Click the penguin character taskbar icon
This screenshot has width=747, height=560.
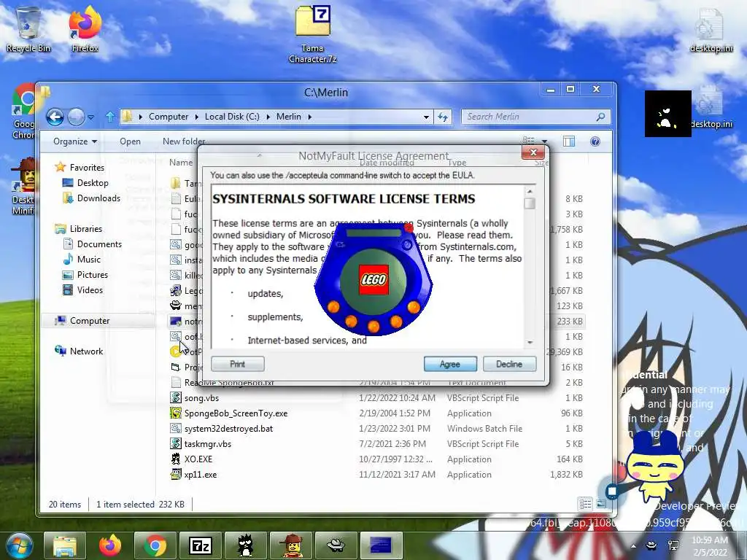pyautogui.click(x=245, y=545)
